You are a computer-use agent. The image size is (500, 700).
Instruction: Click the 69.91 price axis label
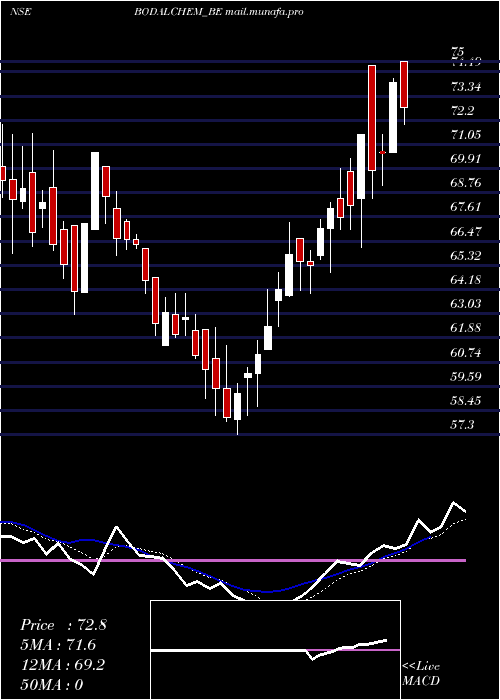(467, 159)
